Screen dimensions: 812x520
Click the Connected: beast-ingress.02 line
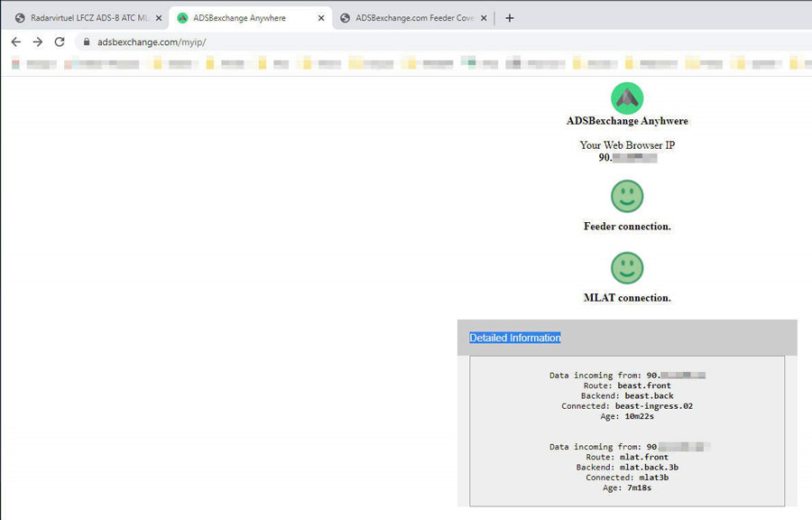pos(627,406)
